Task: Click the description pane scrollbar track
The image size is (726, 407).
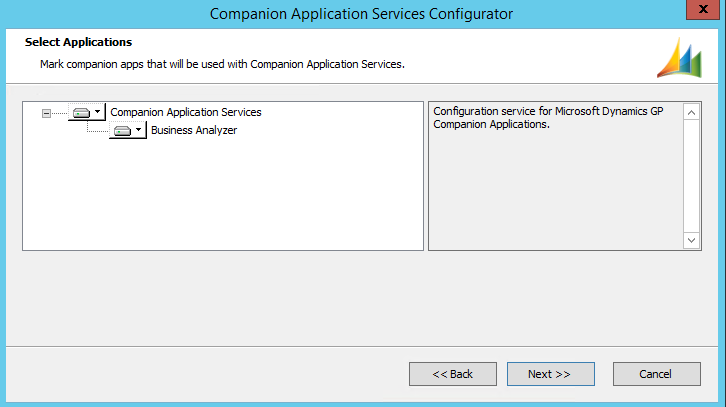Action: (692, 176)
